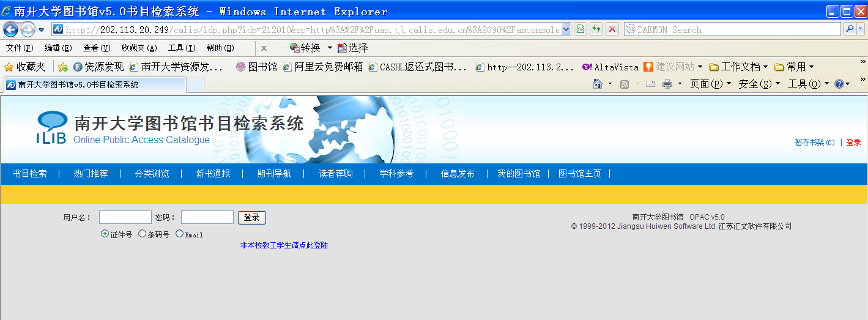Click the 密码 password input field
This screenshot has width=868, height=320.
tap(207, 217)
